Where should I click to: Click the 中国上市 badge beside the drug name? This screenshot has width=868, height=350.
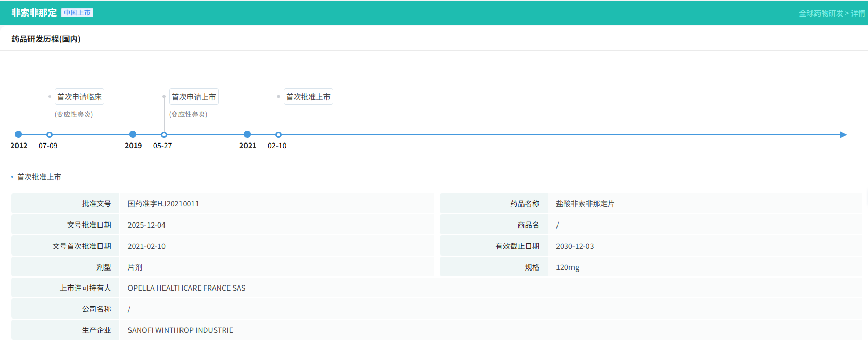[x=77, y=13]
